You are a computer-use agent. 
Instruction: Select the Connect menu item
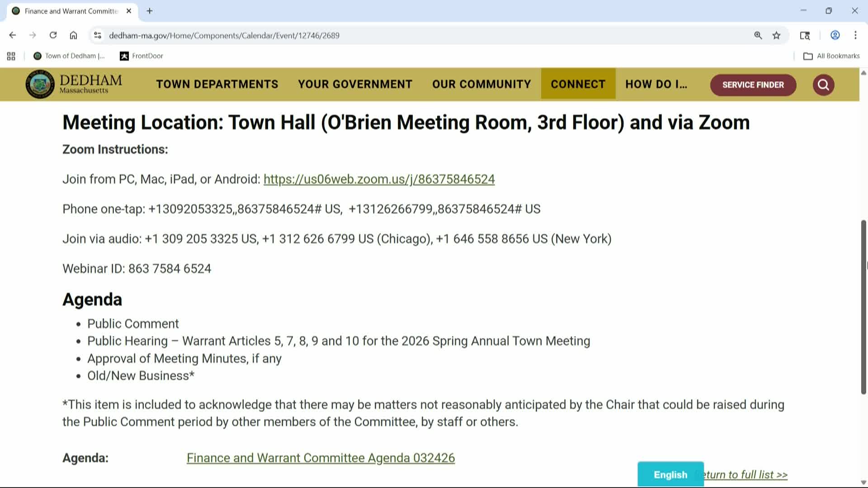pos(578,84)
